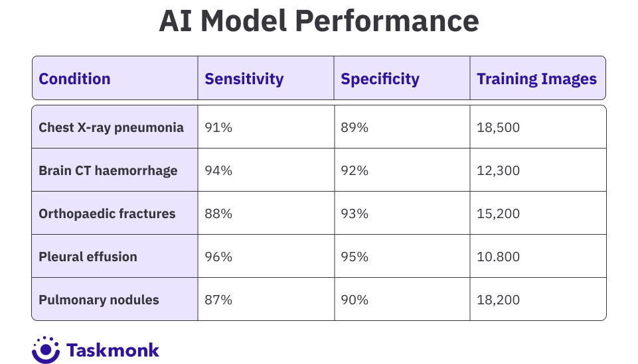The width and height of the screenshot is (638, 364).
Task: Select the 92% specificity cell
Action: coord(402,170)
